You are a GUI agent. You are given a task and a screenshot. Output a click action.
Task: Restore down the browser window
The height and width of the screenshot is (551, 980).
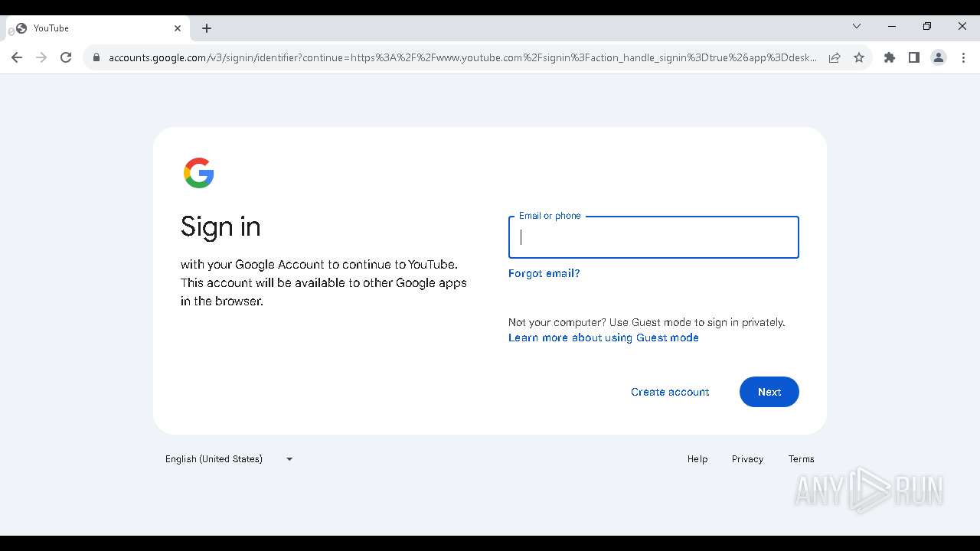[927, 26]
